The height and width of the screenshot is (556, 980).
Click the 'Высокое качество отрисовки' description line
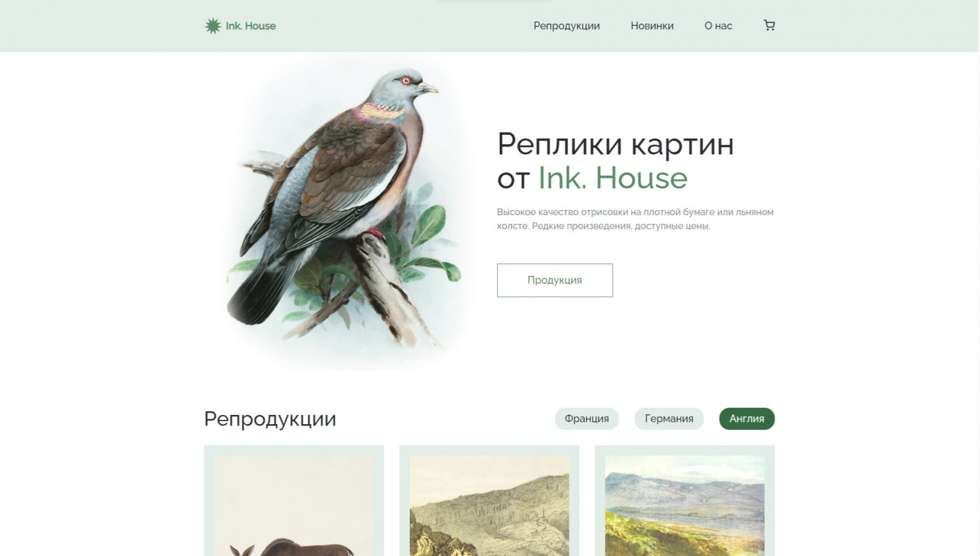(562, 212)
